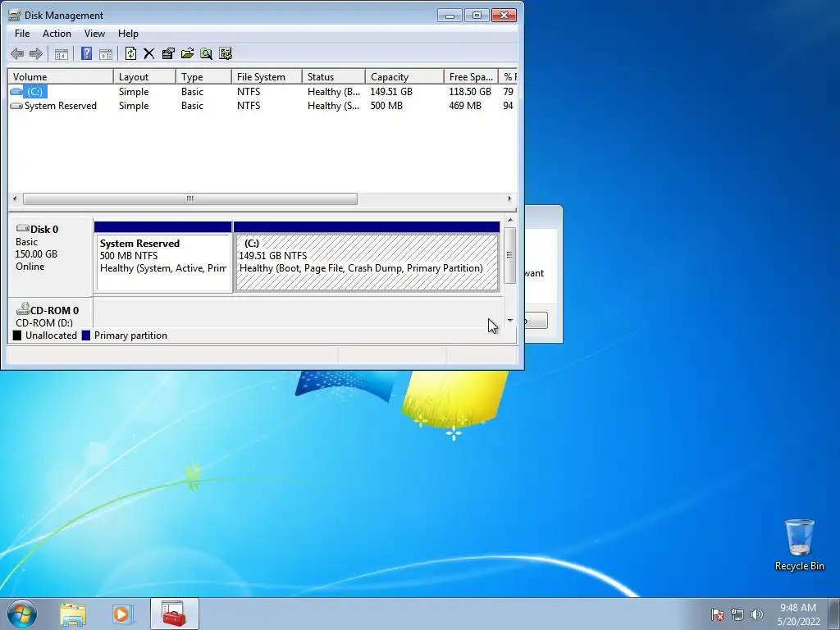Sort by Capacity column header
Screen dimensions: 840x630
(x=404, y=76)
